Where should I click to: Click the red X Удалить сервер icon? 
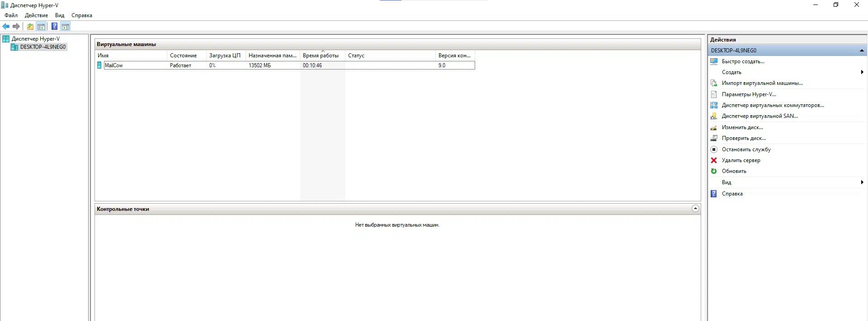coord(714,160)
